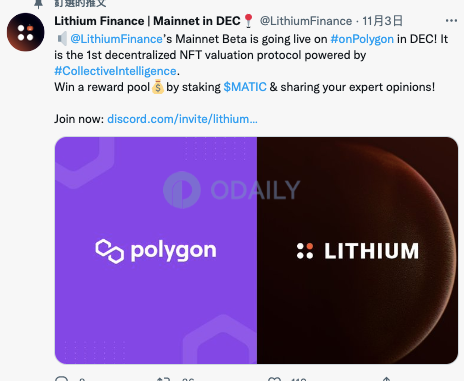Viewport: 464px width, 381px height.
Task: Open the tweet's 11月3日 timestamp
Action: point(382,21)
